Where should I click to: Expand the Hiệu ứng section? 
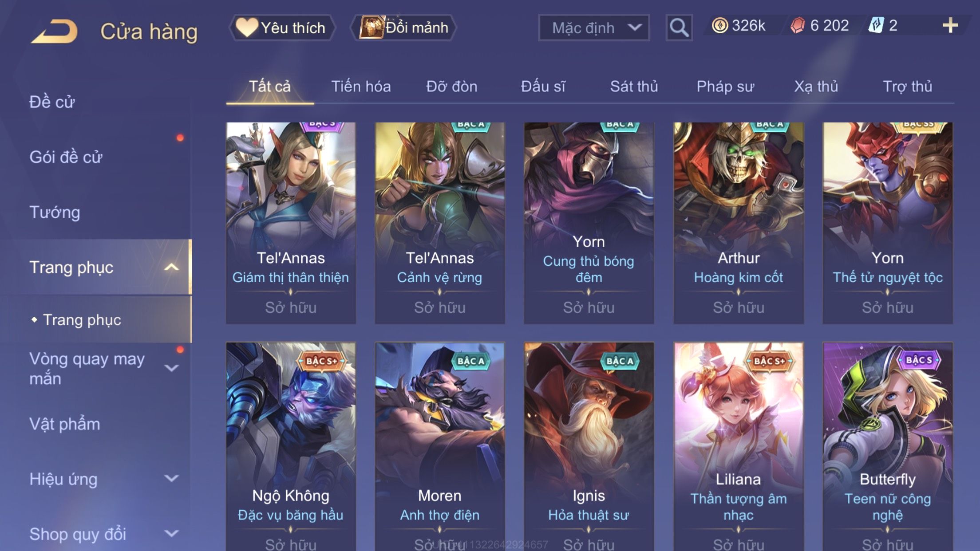[x=171, y=478]
